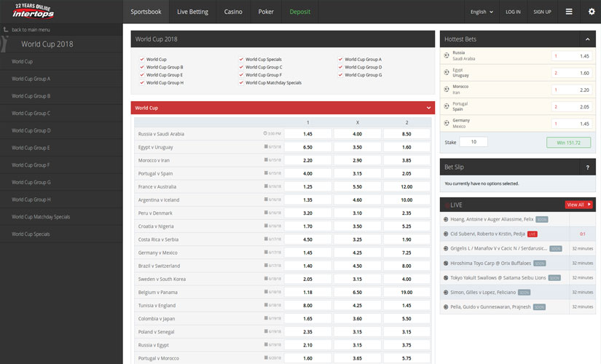This screenshot has height=364, width=601.
Task: Open World Cup Specials in sidebar
Action: [61, 234]
